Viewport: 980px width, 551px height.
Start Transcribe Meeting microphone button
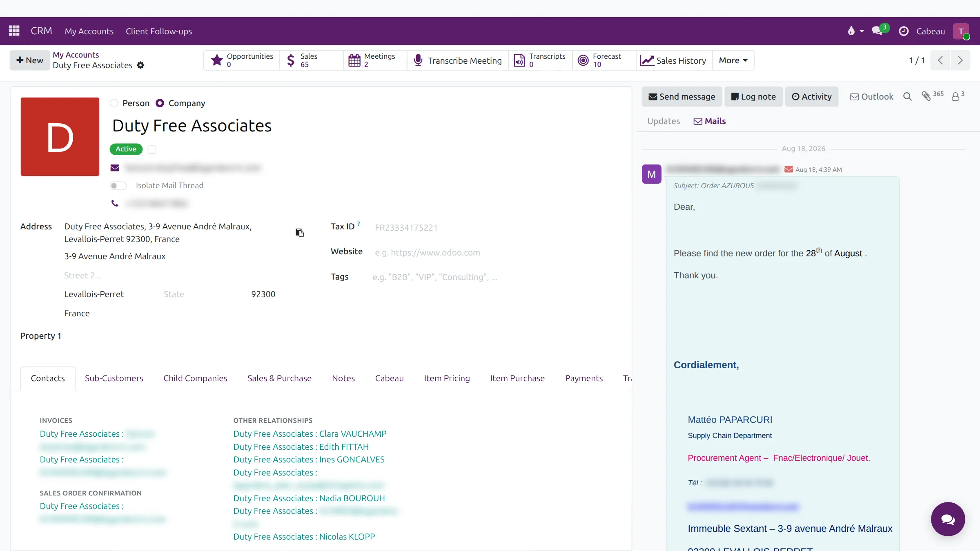pos(458,60)
